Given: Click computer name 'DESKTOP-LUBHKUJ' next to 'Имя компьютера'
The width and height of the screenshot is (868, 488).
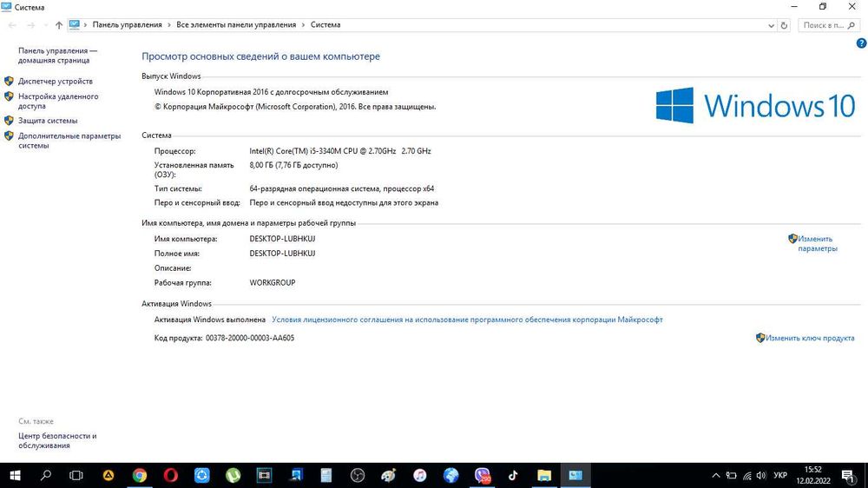Looking at the screenshot, I should (282, 239).
